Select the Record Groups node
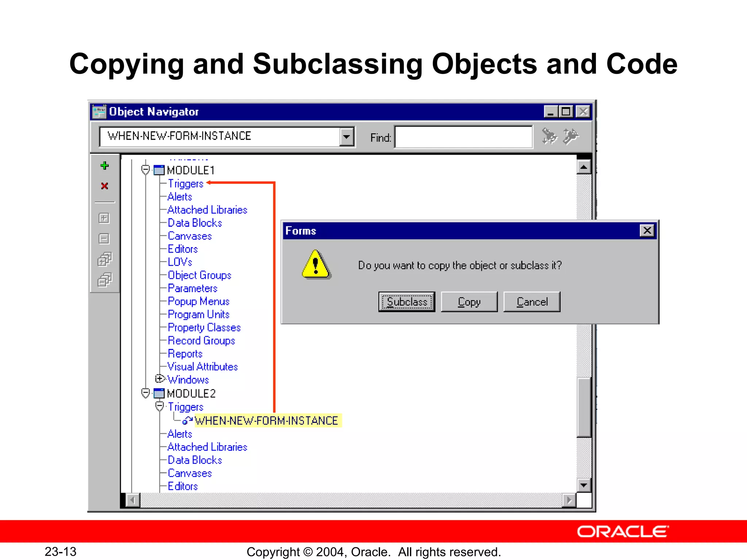 tap(201, 341)
